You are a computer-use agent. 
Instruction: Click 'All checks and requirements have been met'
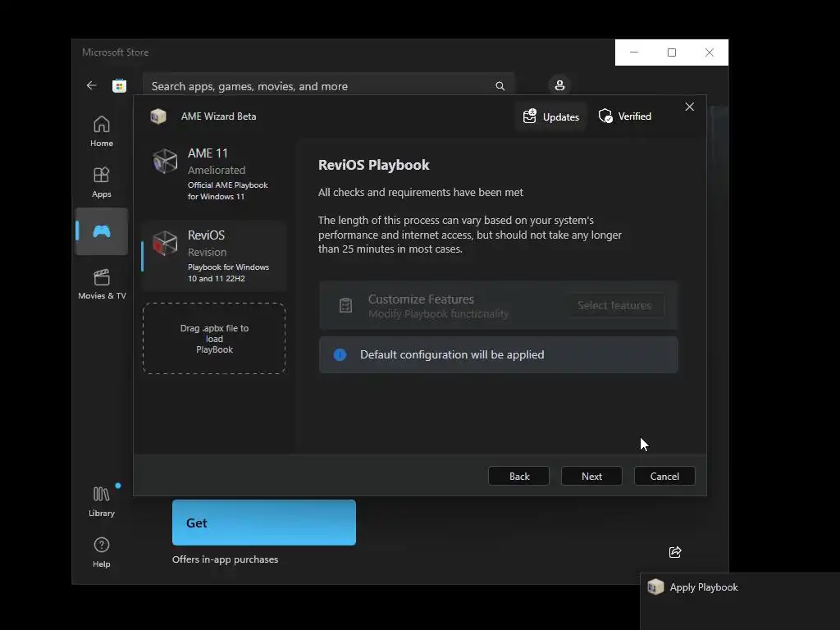click(x=421, y=192)
